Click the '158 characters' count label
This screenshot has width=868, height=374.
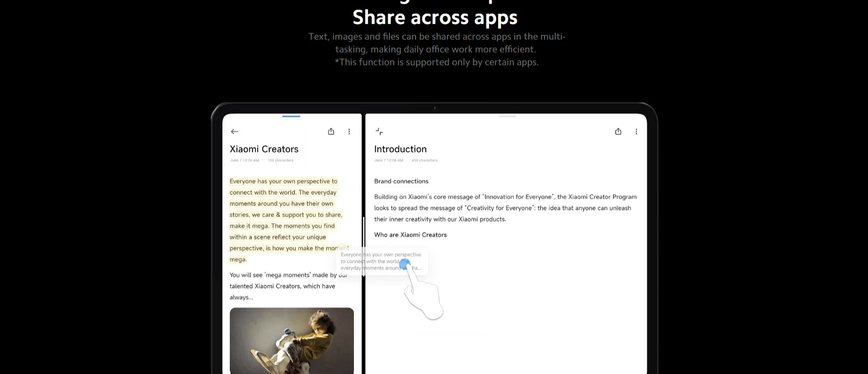(280, 160)
